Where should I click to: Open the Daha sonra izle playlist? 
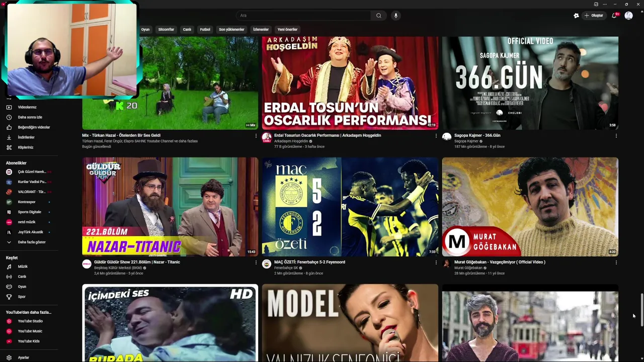point(30,117)
